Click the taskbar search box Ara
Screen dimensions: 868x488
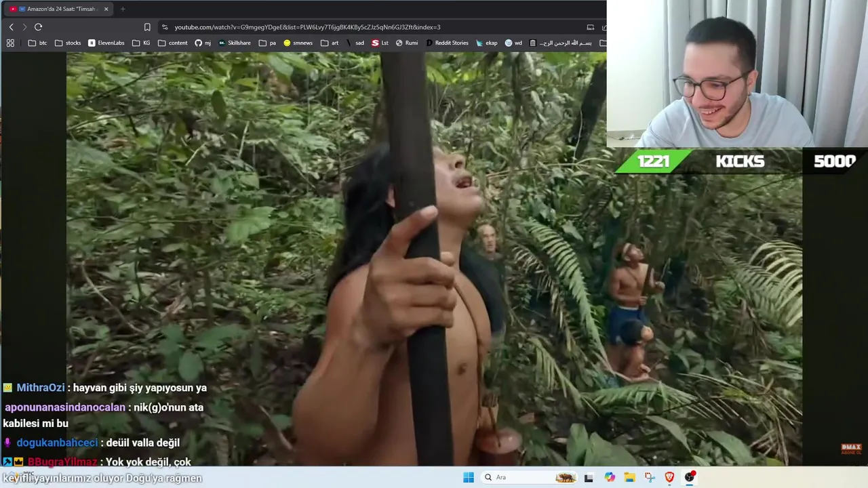(530, 477)
